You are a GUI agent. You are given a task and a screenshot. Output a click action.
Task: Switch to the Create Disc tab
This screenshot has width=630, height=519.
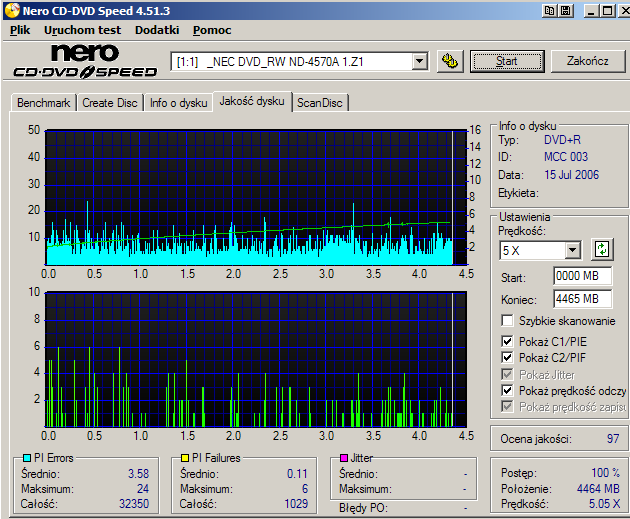[110, 103]
